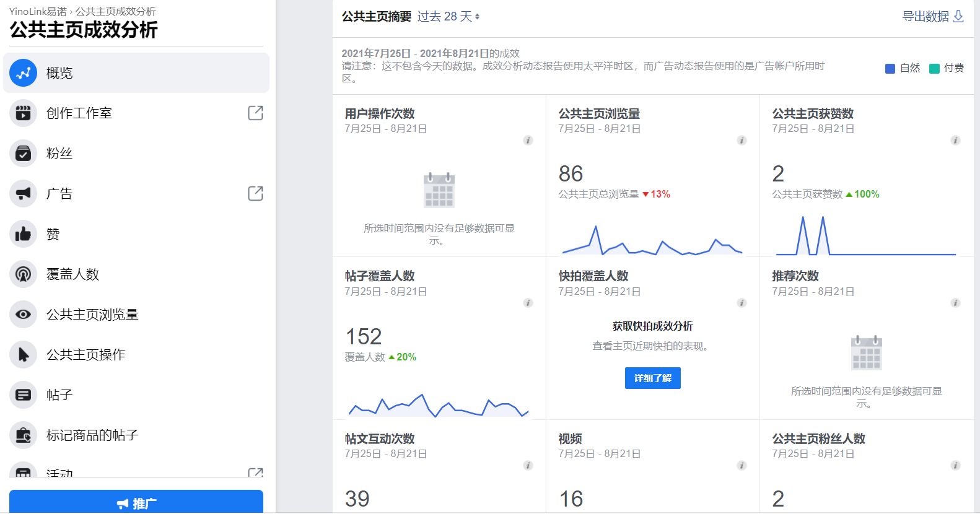Click the 创作工作室 clapperboard icon

tap(24, 113)
